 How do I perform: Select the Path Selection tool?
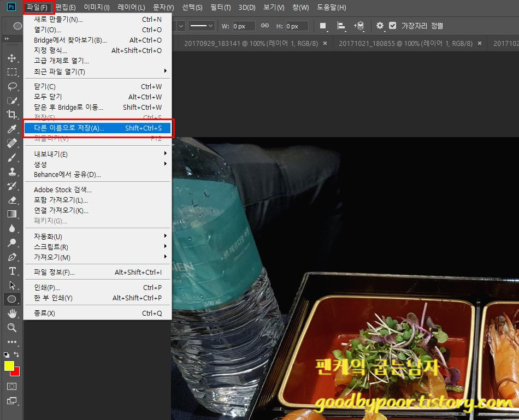tap(12, 285)
